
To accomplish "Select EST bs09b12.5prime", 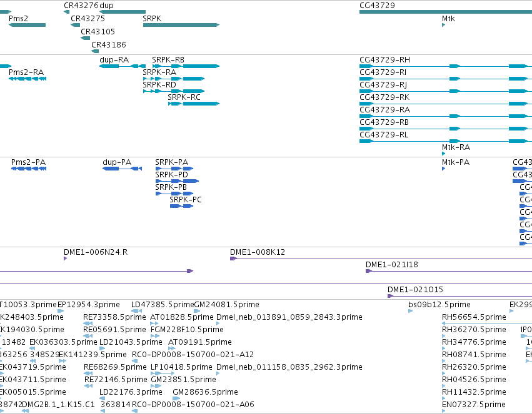I will [410, 311].
